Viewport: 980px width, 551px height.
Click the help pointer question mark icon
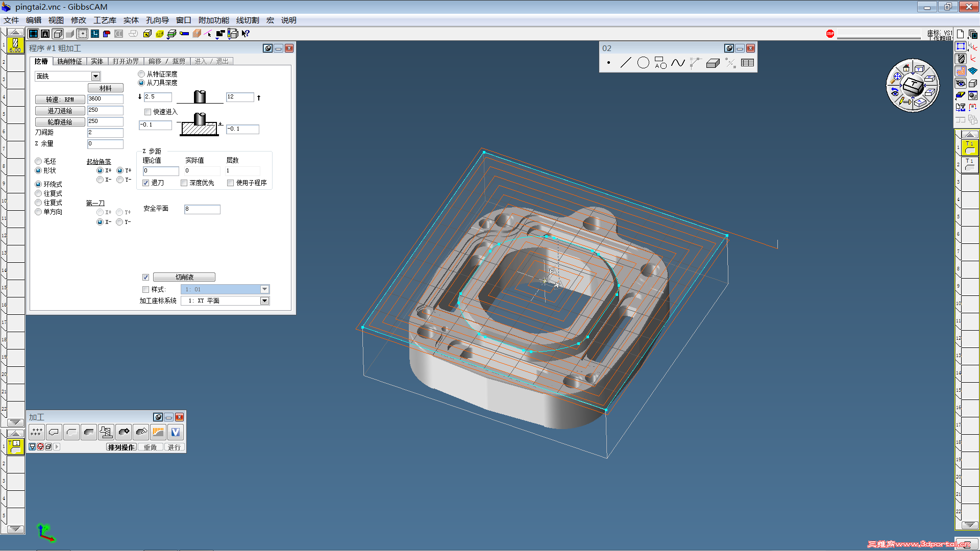(246, 34)
